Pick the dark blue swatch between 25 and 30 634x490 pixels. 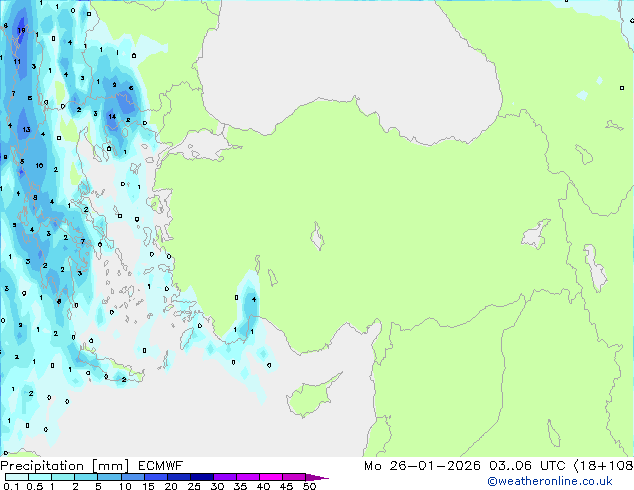pos(202,477)
